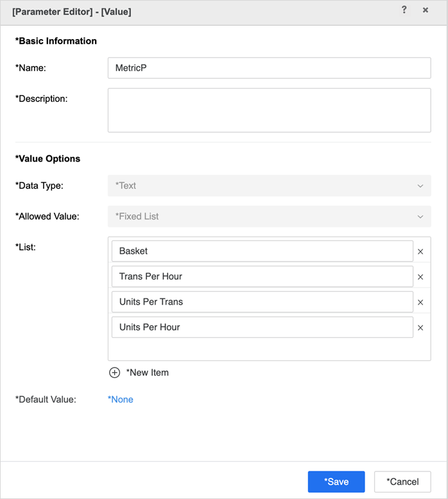Click the Units Per Hour text field
Image resolution: width=448 pixels, height=499 pixels.
tap(262, 327)
